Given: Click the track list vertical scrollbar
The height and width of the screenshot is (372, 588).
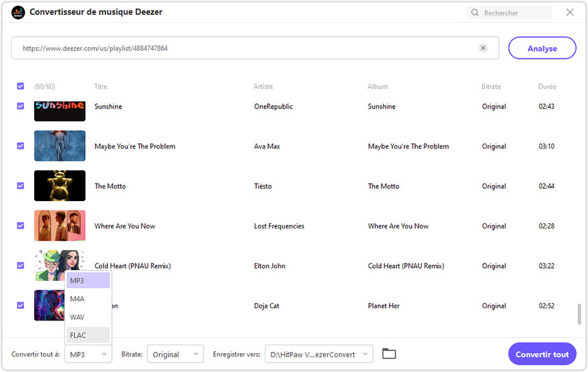Looking at the screenshot, I should pyautogui.click(x=579, y=314).
